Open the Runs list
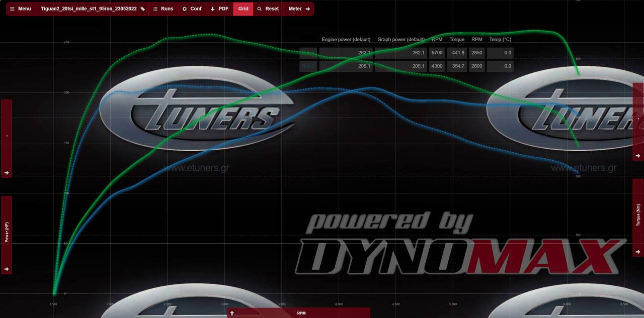 pos(163,9)
